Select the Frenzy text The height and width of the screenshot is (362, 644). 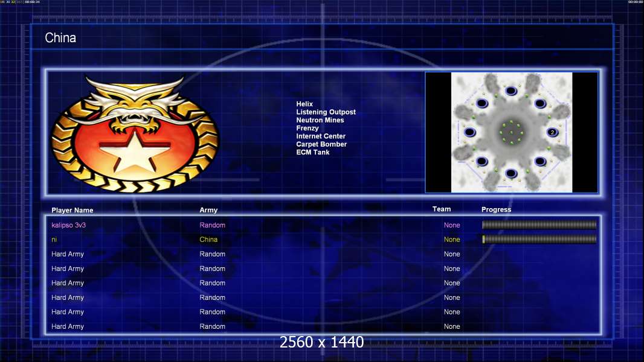coord(308,128)
